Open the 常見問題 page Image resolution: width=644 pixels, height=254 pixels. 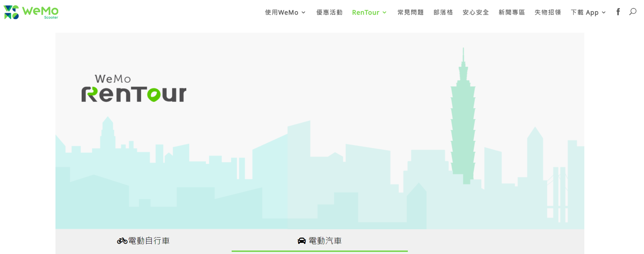click(411, 13)
